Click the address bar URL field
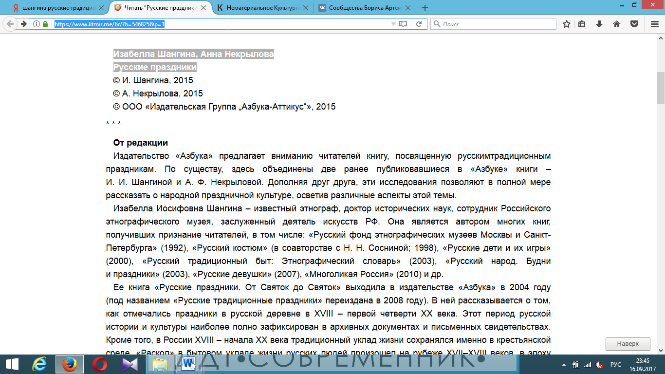 point(221,24)
